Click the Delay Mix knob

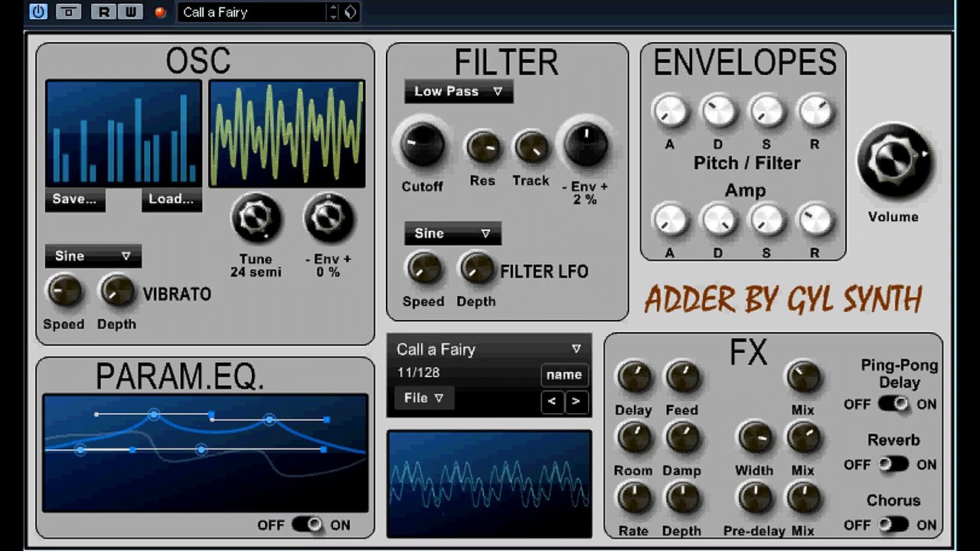[x=802, y=377]
